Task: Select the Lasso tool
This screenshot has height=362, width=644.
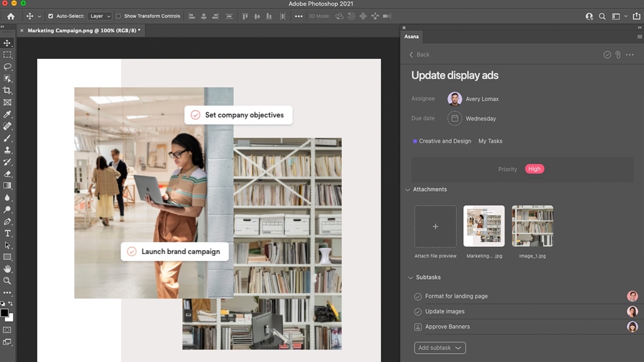Action: (x=8, y=66)
